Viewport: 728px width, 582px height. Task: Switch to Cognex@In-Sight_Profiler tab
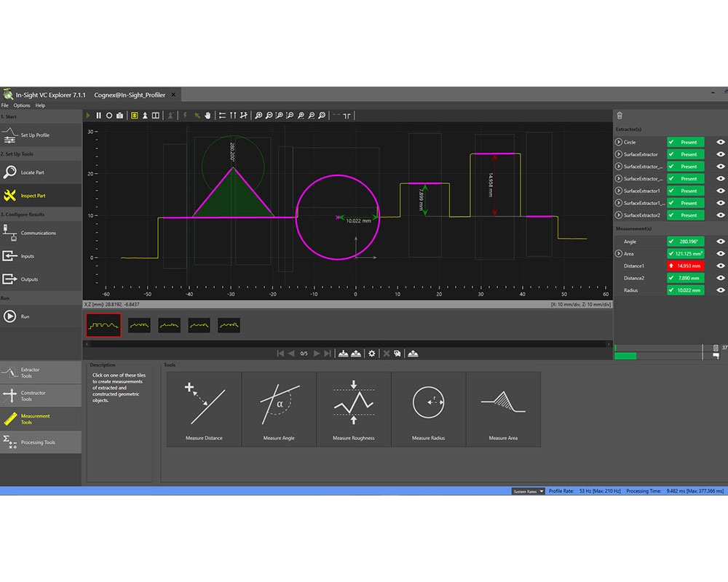(x=130, y=95)
